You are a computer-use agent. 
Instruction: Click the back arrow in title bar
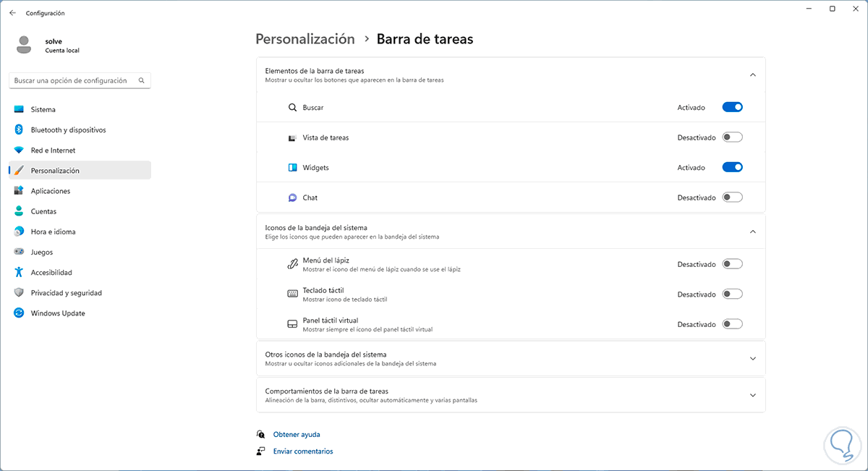(x=12, y=13)
